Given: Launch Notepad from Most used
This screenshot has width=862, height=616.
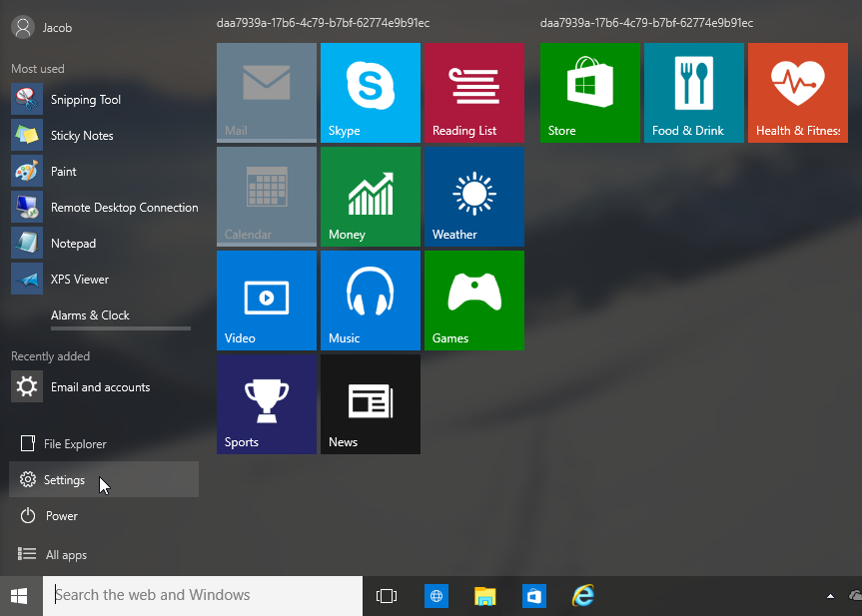Looking at the screenshot, I should click(x=105, y=244).
